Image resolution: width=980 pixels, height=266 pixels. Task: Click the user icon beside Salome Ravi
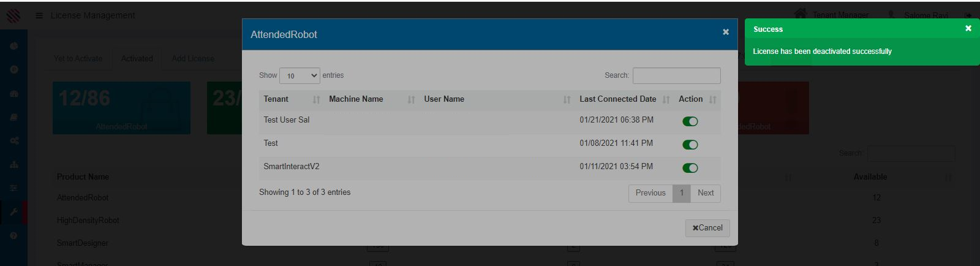[x=891, y=15]
